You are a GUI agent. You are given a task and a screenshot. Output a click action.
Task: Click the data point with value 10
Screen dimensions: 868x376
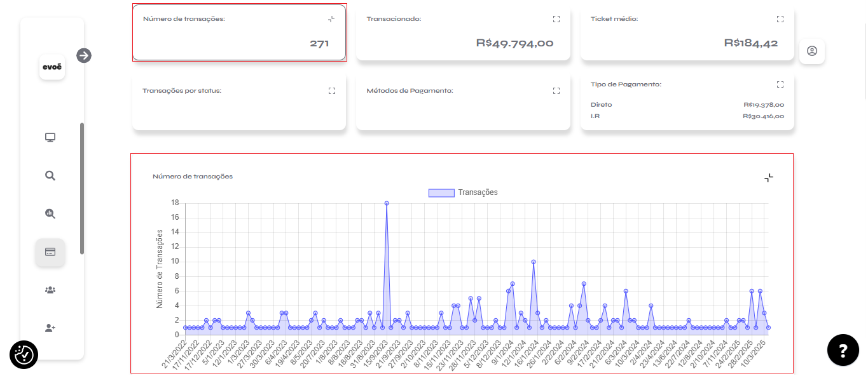pyautogui.click(x=534, y=262)
